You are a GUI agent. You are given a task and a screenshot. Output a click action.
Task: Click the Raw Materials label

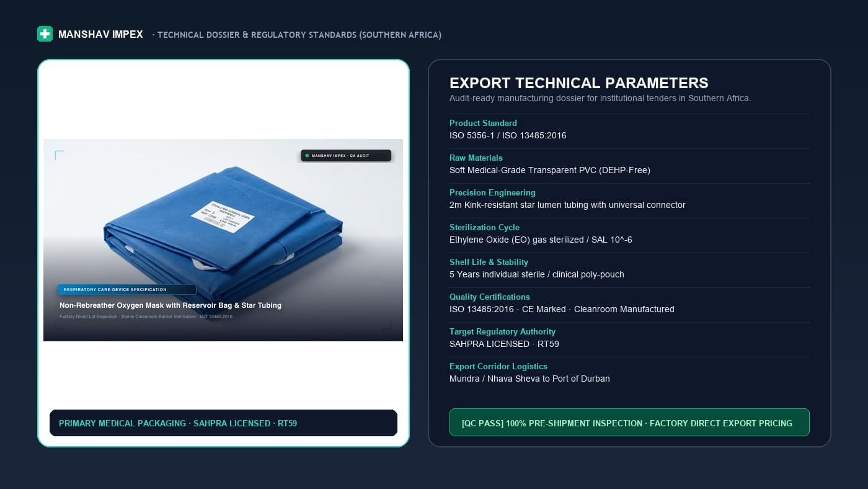(476, 158)
